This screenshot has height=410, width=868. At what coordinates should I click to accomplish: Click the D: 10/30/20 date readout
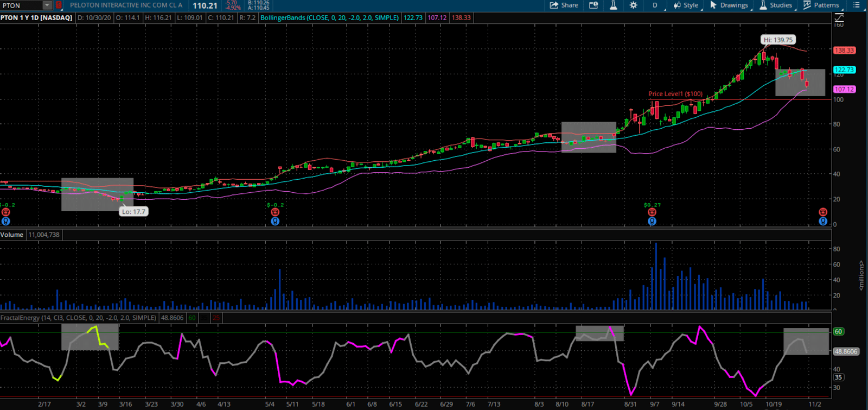coord(94,18)
